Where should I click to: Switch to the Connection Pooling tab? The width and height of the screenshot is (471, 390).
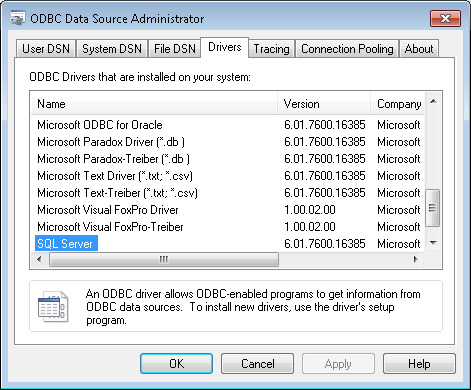pyautogui.click(x=347, y=49)
